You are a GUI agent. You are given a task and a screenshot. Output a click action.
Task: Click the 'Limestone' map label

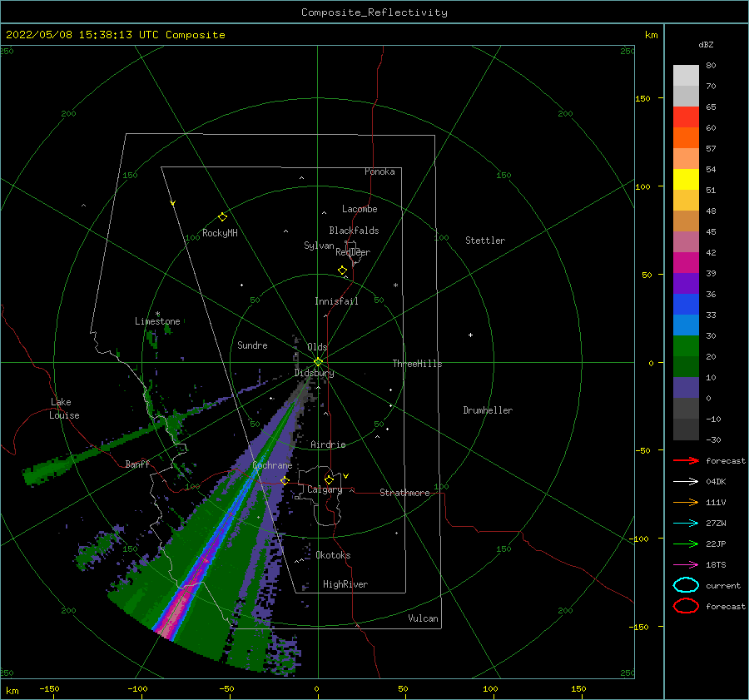(157, 321)
